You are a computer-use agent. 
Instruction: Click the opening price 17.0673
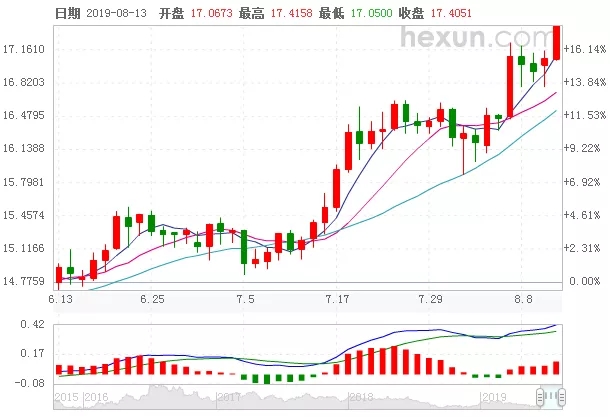211,13
